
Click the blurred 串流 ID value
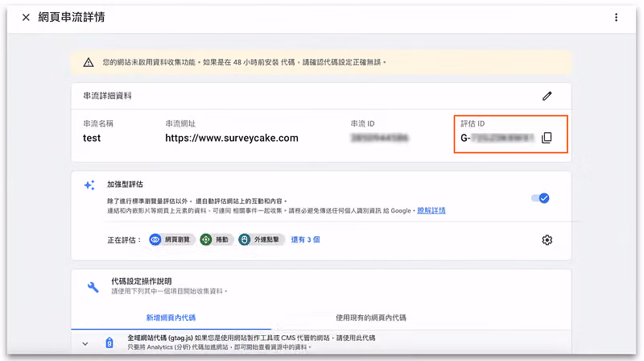coord(379,138)
